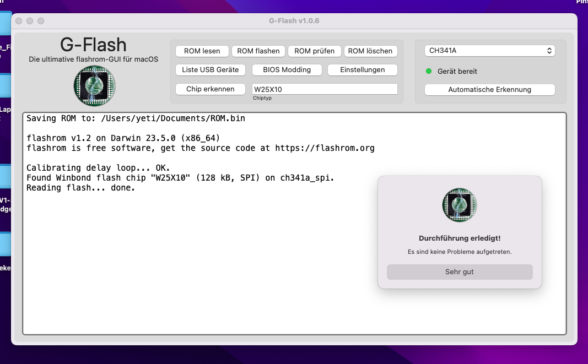This screenshot has height=364, width=588.
Task: Erase chip with ROM löschen
Action: 370,51
